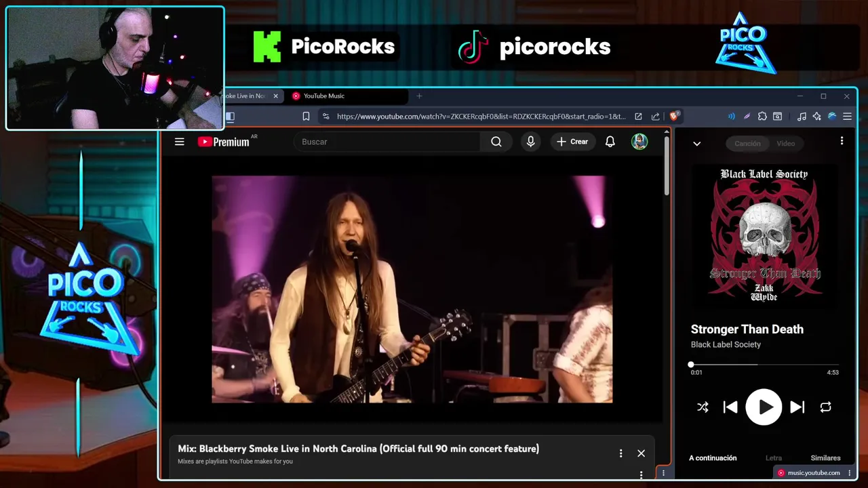Start voice search with the microphone
Image resolution: width=868 pixels, height=488 pixels.
click(x=530, y=142)
